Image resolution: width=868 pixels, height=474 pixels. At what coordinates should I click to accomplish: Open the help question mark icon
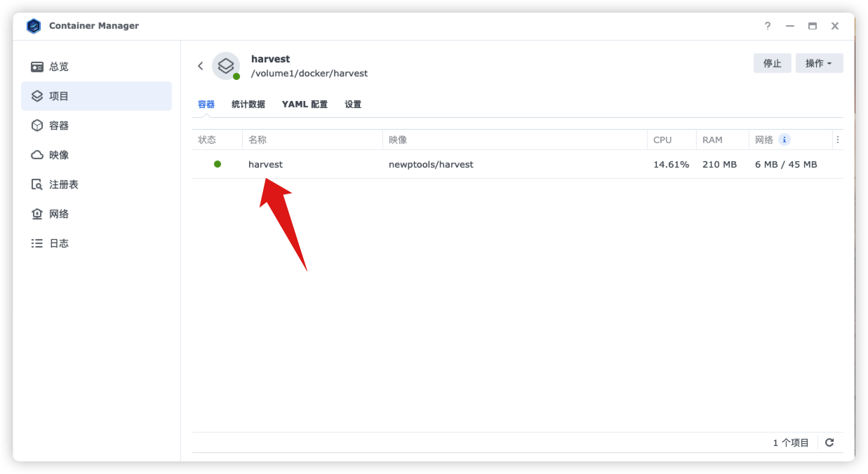[768, 26]
